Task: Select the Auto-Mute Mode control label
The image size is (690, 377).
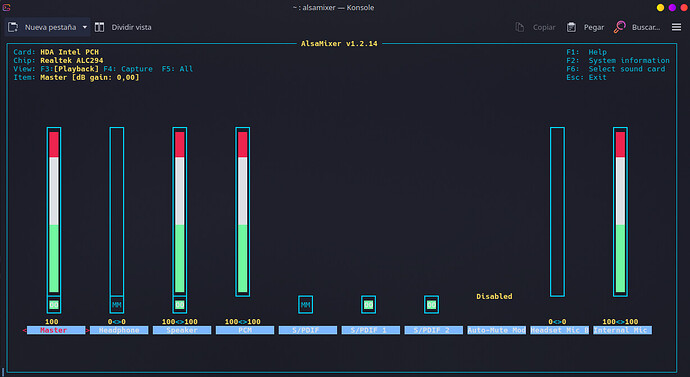Action: click(x=496, y=330)
